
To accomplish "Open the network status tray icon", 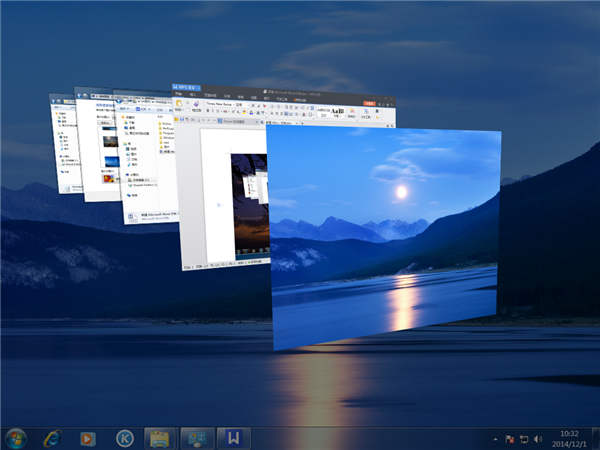I will click(524, 439).
